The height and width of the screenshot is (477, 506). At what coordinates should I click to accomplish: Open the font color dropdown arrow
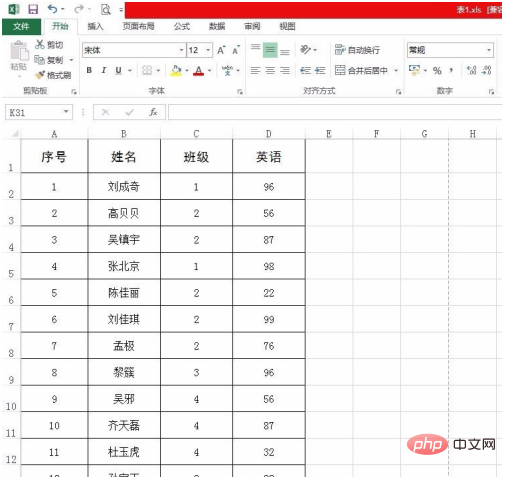tap(209, 70)
